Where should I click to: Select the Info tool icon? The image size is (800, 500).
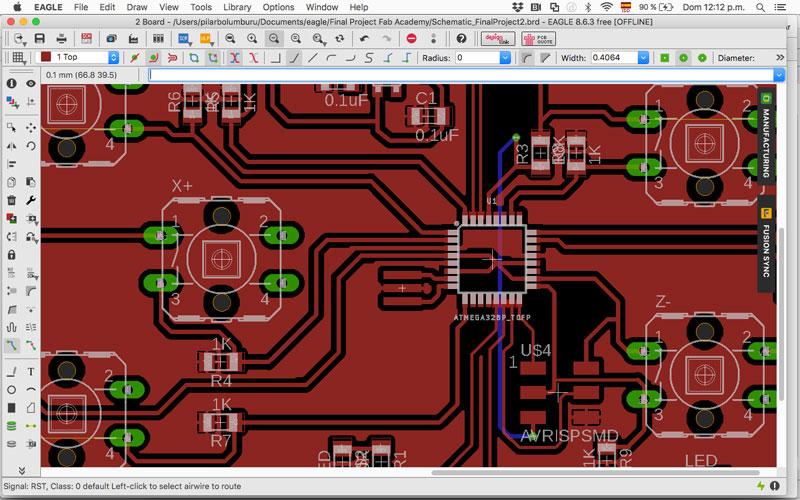[12, 83]
